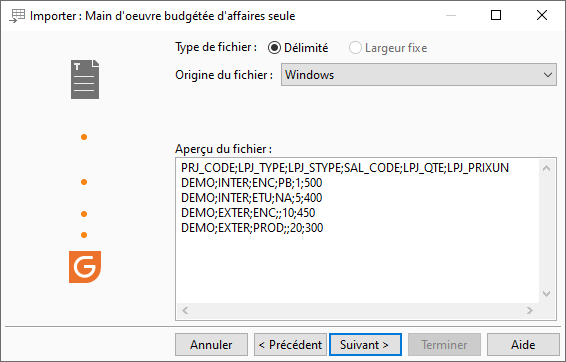Click first orange step dot below file icon

pos(84,137)
